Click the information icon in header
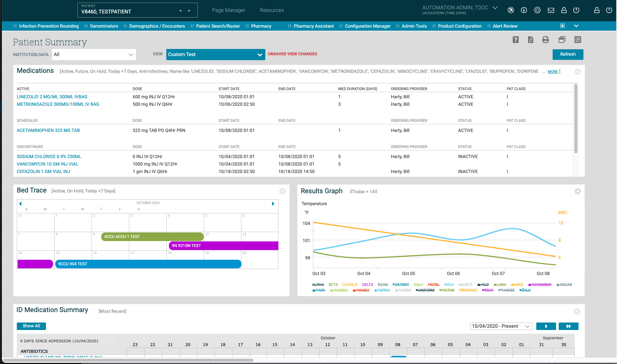The image size is (617, 364). pos(524,10)
